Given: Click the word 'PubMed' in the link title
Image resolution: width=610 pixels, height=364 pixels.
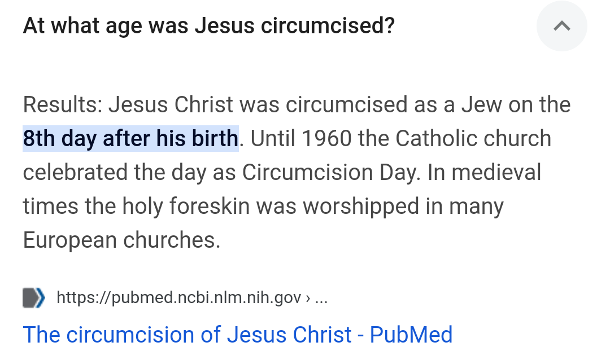Looking at the screenshot, I should tap(411, 335).
